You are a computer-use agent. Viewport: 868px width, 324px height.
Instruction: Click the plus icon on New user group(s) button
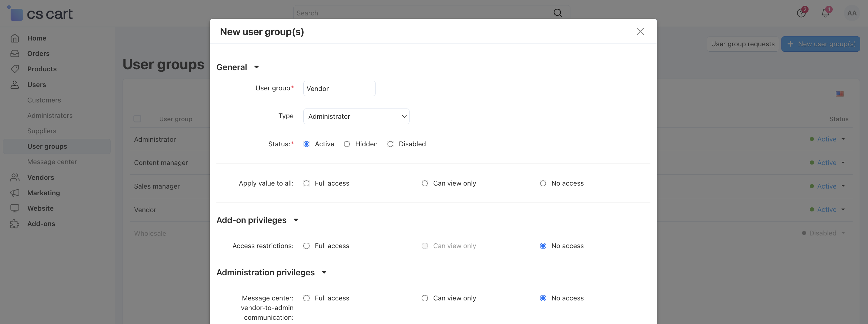[790, 44]
